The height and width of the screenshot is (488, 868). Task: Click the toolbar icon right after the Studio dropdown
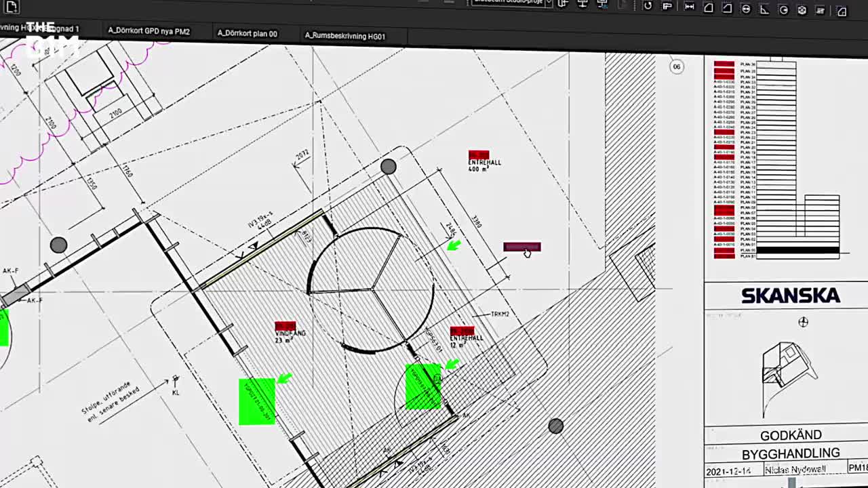click(563, 3)
